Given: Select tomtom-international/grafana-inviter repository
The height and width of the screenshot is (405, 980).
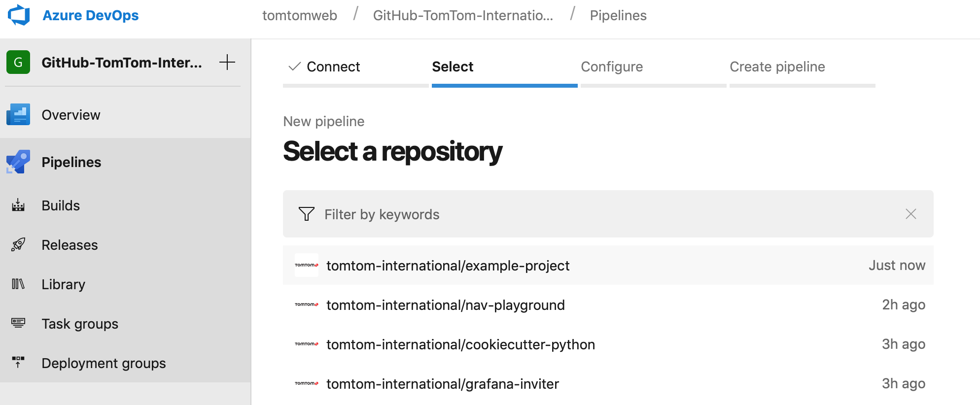Looking at the screenshot, I should tap(608, 383).
